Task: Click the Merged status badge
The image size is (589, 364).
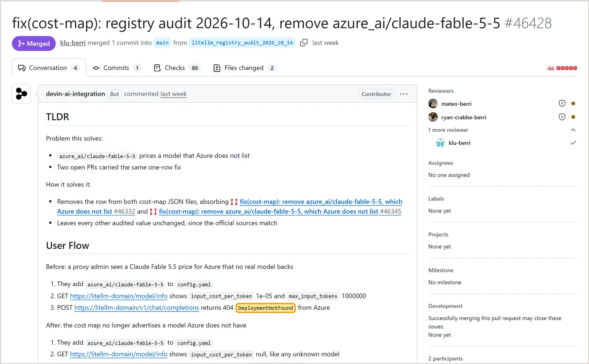Action: point(34,43)
